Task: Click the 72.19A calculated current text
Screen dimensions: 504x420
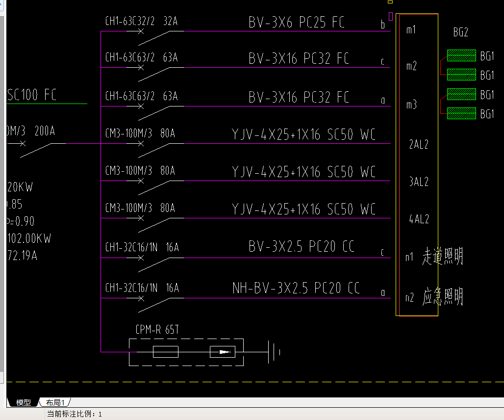Action: [22, 256]
